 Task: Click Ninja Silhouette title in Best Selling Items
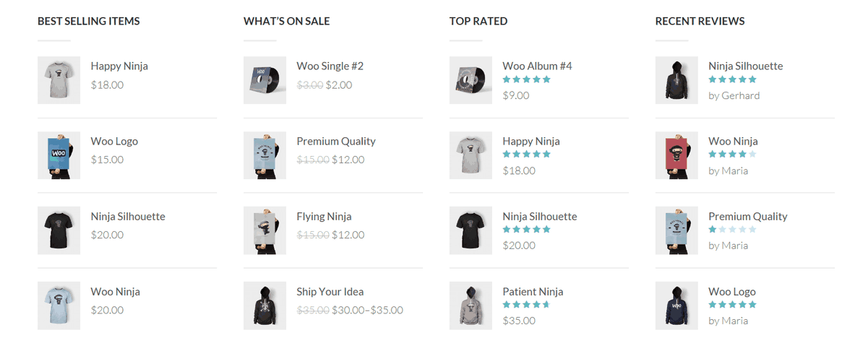[128, 217]
